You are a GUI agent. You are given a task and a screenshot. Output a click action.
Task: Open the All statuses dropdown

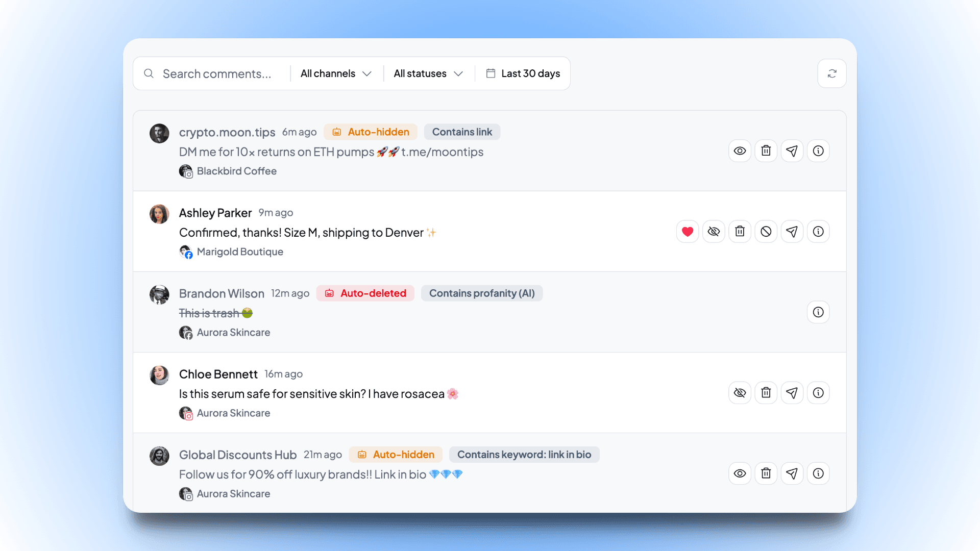pyautogui.click(x=428, y=73)
